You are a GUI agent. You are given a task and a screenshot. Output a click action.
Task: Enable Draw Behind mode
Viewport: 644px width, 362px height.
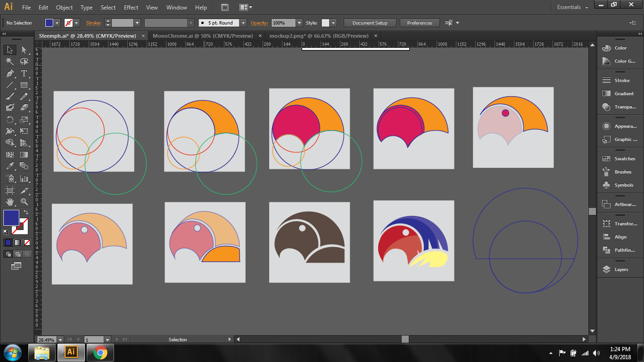[17, 254]
